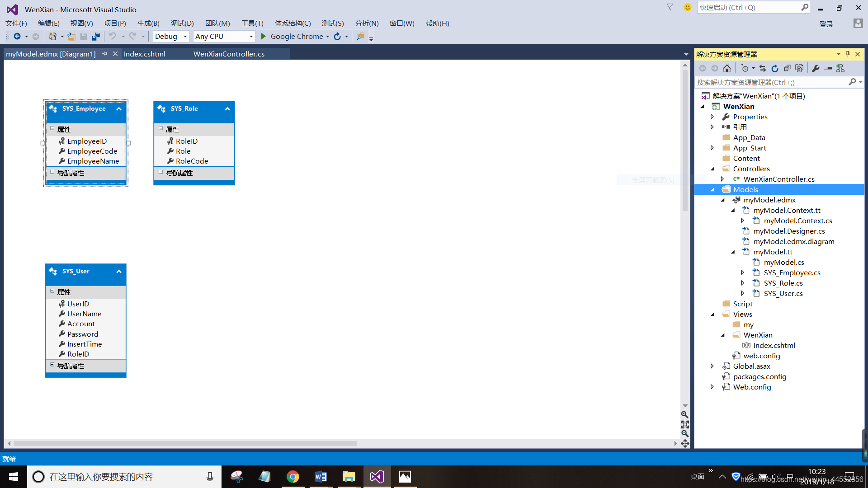Collapse 属性 section in SYS_User entity

pyautogui.click(x=52, y=291)
